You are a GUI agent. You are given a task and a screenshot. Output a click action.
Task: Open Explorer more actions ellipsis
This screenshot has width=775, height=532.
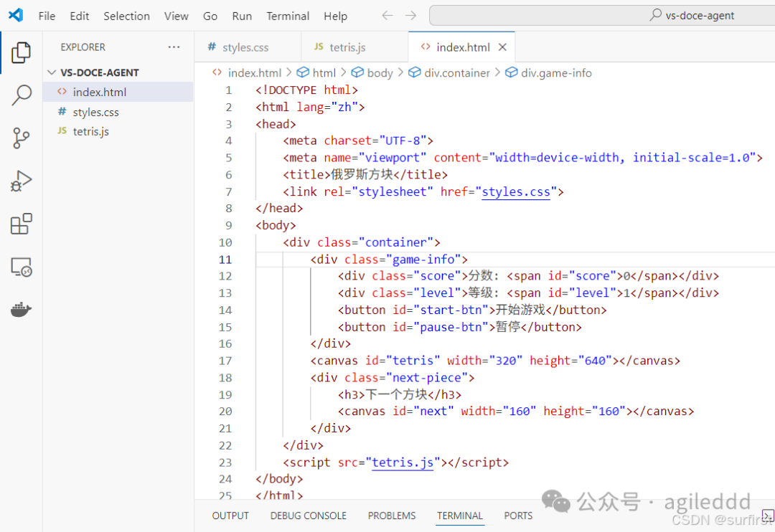174,47
